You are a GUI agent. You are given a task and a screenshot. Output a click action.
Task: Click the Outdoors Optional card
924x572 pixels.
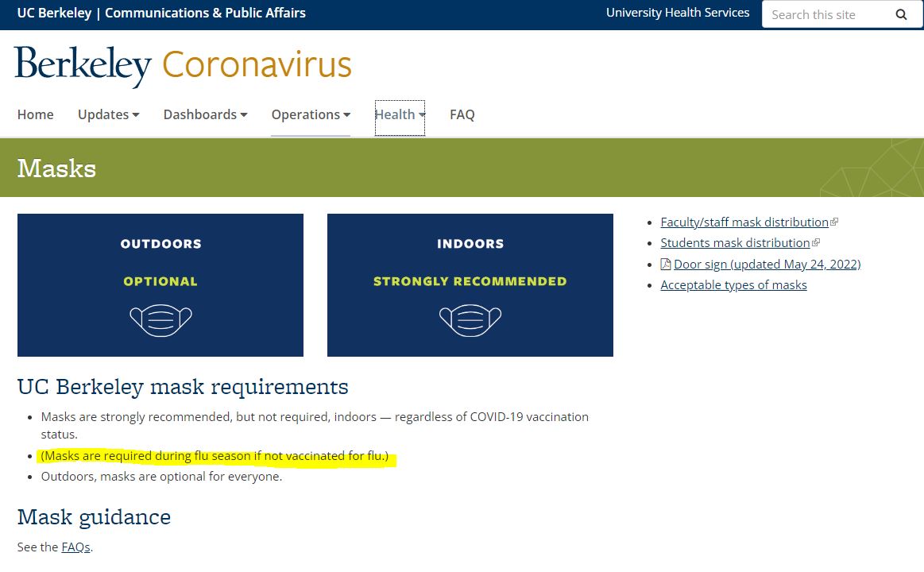coord(160,285)
